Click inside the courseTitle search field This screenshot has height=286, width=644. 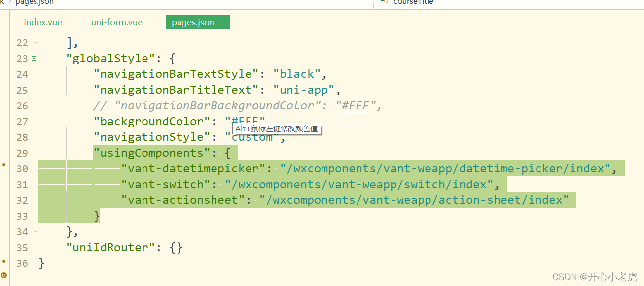[x=414, y=2]
